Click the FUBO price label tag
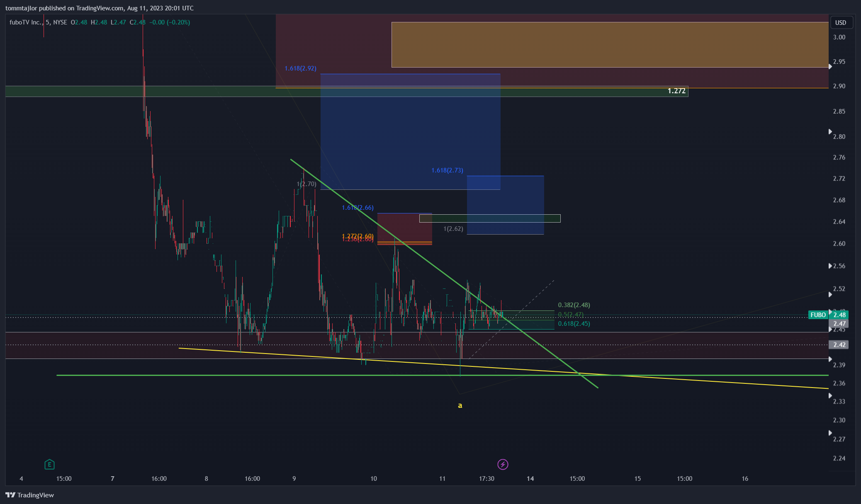Viewport: 861px width, 504px height. click(x=818, y=315)
